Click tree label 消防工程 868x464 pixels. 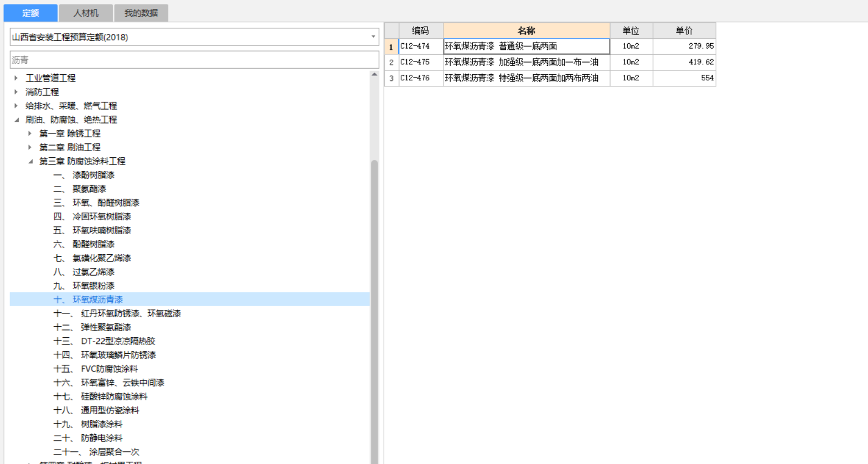point(42,92)
